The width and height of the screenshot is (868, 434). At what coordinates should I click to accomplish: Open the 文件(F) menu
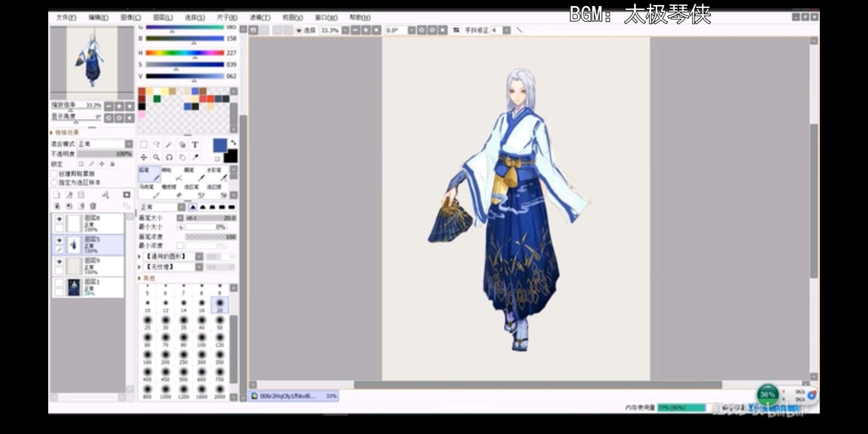tap(66, 17)
